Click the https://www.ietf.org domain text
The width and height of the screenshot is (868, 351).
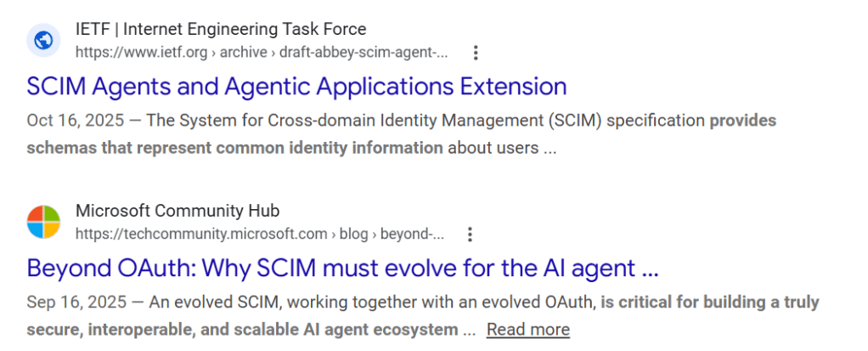tap(139, 53)
